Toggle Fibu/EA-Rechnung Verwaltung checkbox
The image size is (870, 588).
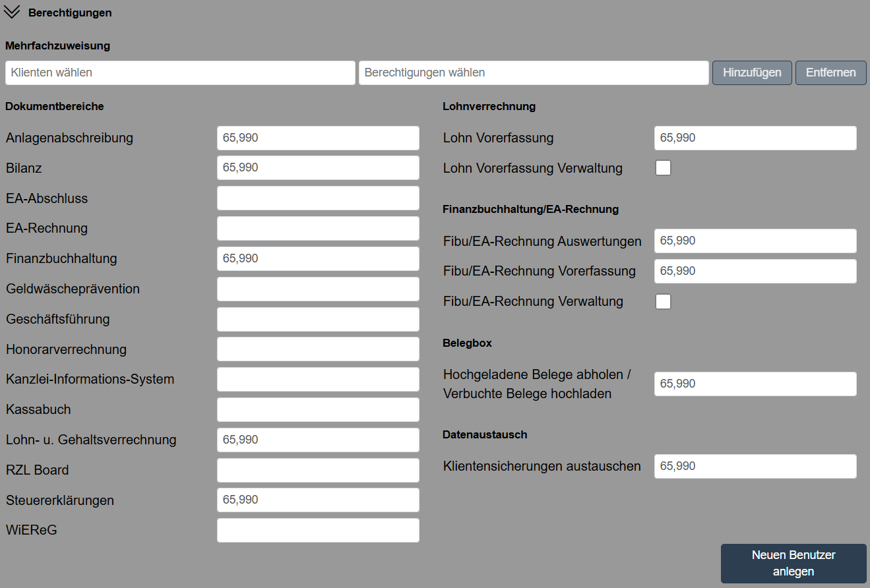coord(663,301)
